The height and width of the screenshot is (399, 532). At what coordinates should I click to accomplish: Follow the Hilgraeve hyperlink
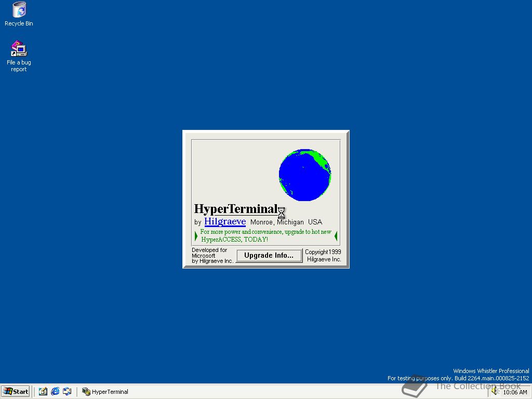point(225,221)
